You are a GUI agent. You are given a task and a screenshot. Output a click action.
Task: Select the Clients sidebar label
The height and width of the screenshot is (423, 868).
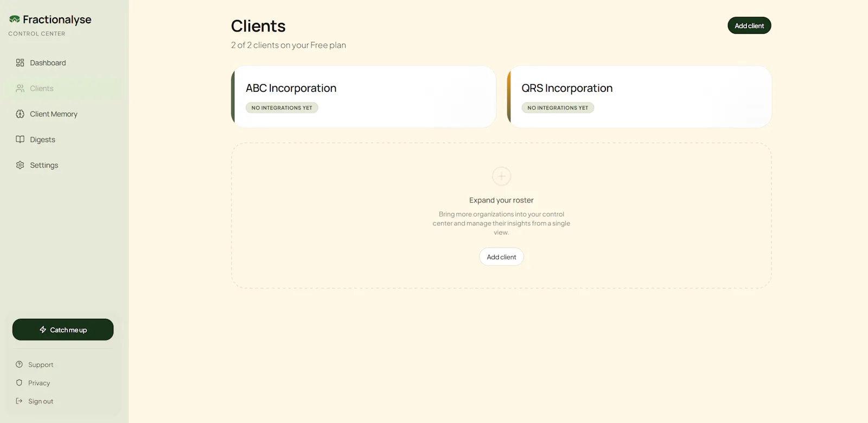(42, 89)
